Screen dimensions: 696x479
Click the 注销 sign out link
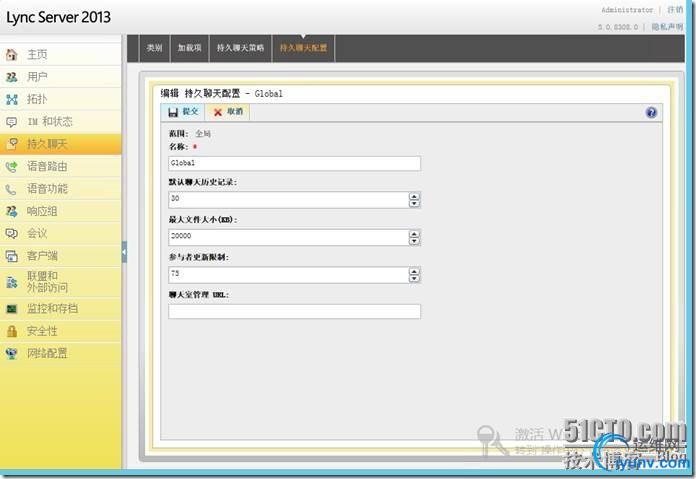675,9
